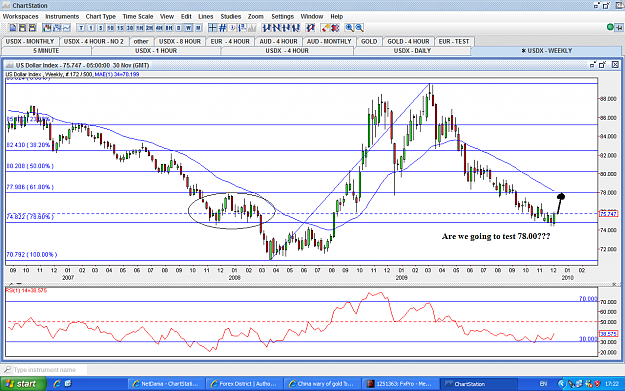Click the eraser delete-line icon
This screenshot has width=625, height=391.
tap(326, 28)
